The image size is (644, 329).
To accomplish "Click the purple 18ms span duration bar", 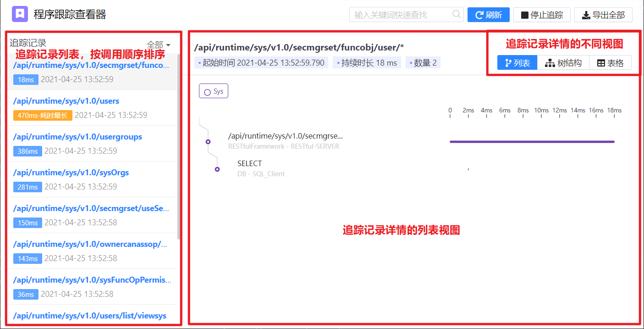I will [x=532, y=142].
